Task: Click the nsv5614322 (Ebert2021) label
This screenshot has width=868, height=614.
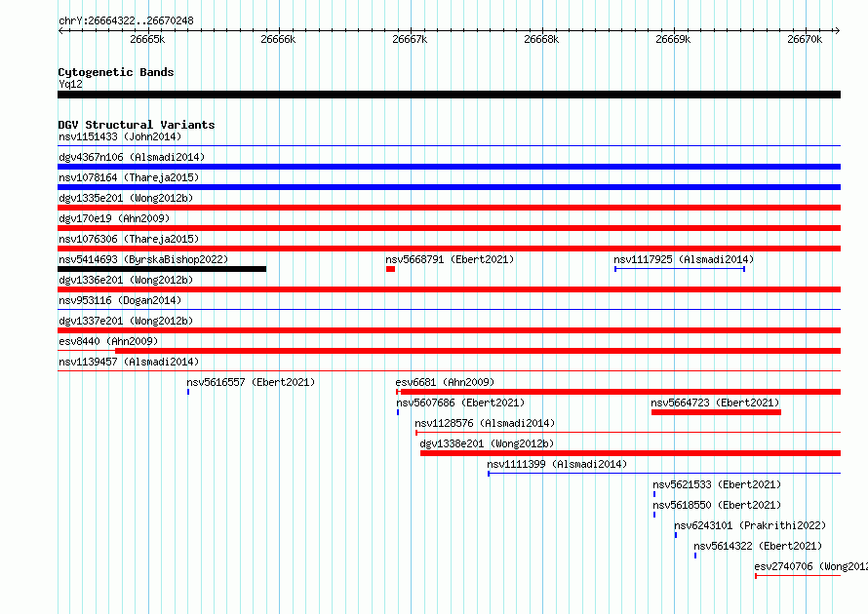Action: click(x=758, y=546)
